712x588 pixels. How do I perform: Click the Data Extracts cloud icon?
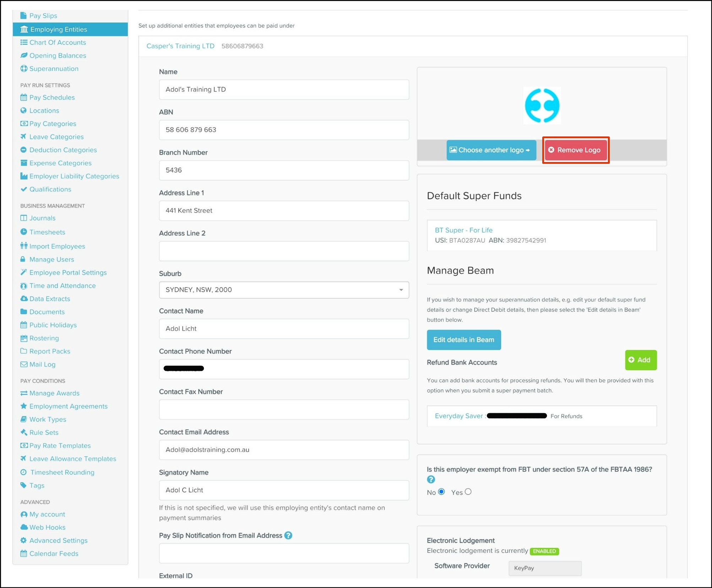pos(24,298)
